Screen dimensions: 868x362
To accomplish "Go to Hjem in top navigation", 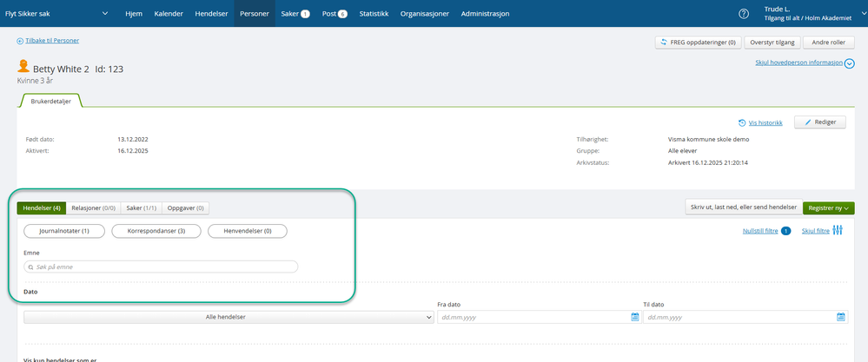I will pyautogui.click(x=134, y=14).
